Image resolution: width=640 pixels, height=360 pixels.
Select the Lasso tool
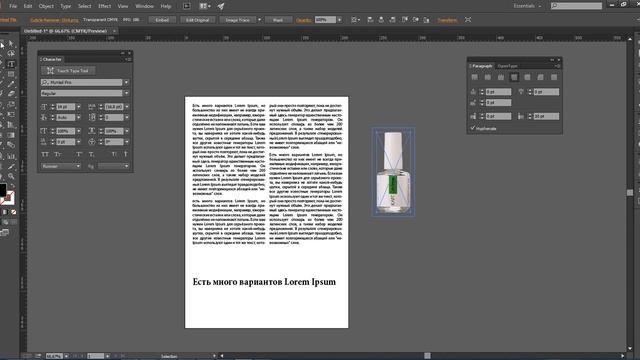coord(11,53)
